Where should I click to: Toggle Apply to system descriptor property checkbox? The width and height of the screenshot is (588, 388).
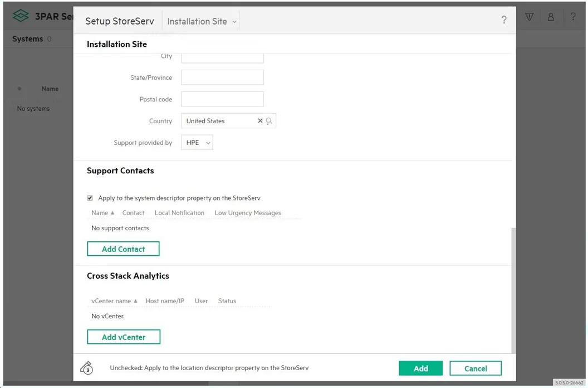pyautogui.click(x=90, y=198)
